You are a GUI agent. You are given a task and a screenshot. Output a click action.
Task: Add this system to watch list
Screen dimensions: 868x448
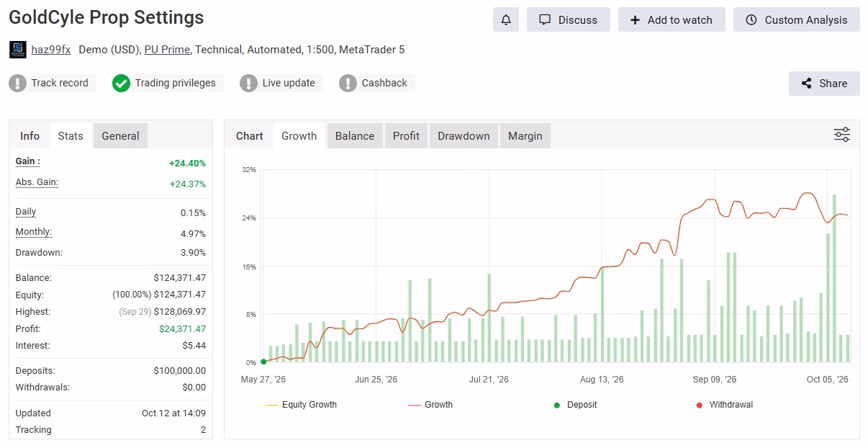click(x=672, y=20)
